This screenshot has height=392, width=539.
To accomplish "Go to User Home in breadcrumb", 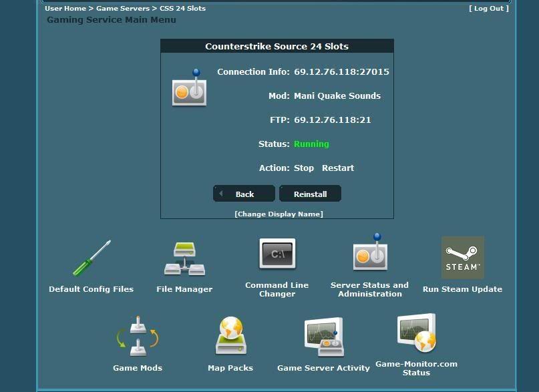I will click(x=65, y=8).
